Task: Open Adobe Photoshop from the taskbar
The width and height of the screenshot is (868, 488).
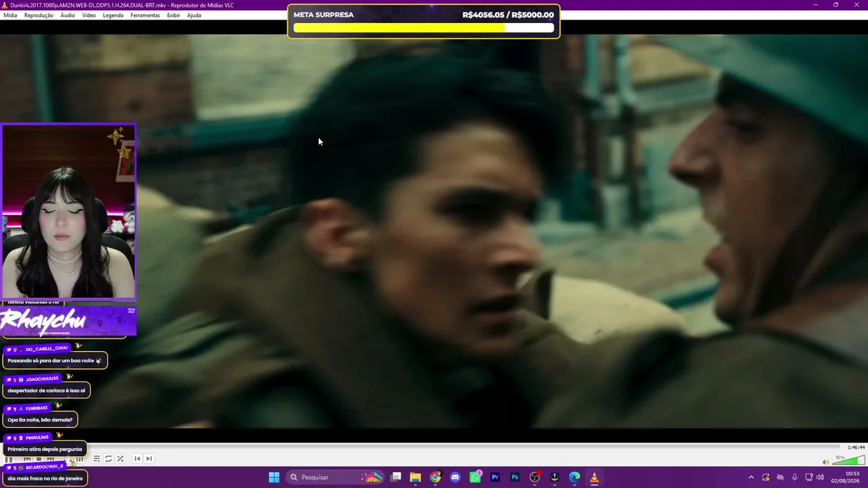Action: pyautogui.click(x=515, y=477)
